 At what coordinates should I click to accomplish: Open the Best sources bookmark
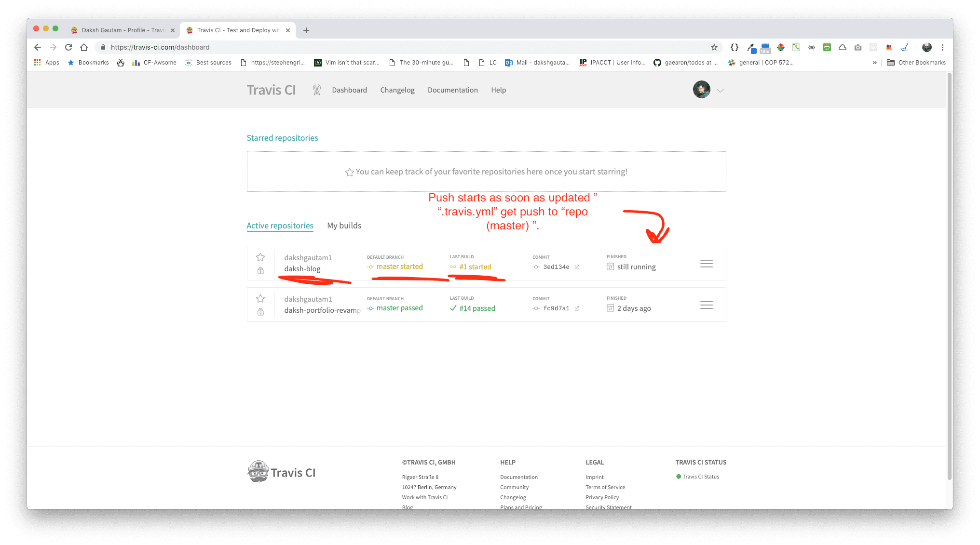coord(208,63)
